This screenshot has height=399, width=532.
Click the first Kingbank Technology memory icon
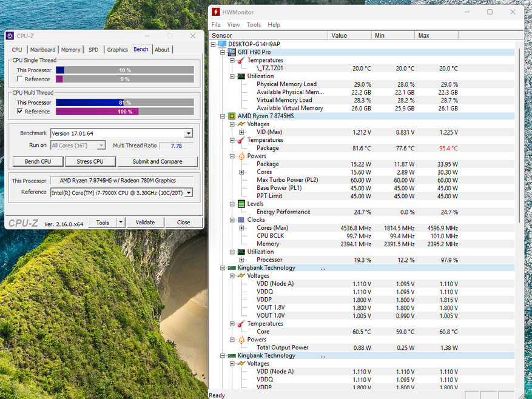(232, 268)
